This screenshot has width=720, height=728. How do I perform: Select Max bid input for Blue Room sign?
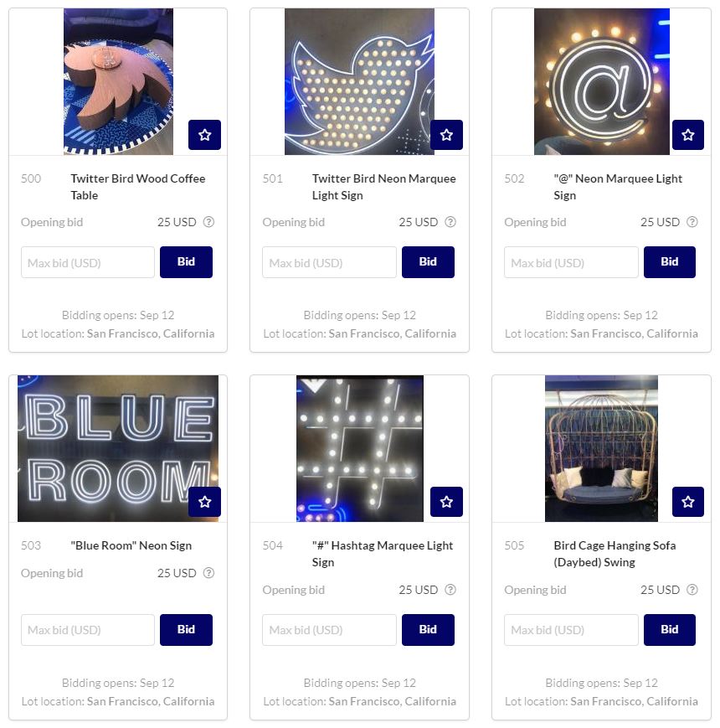88,630
